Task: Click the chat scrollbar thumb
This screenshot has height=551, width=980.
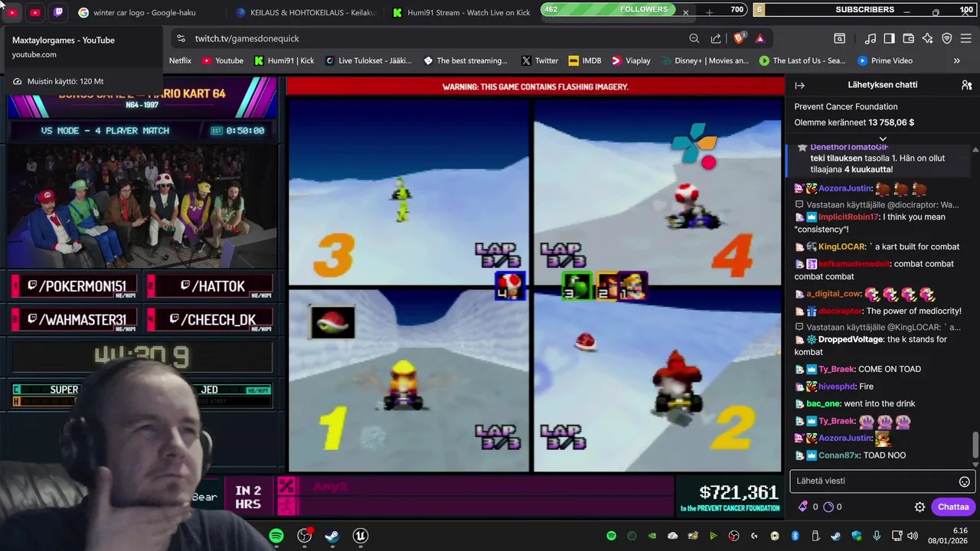Action: click(x=975, y=444)
